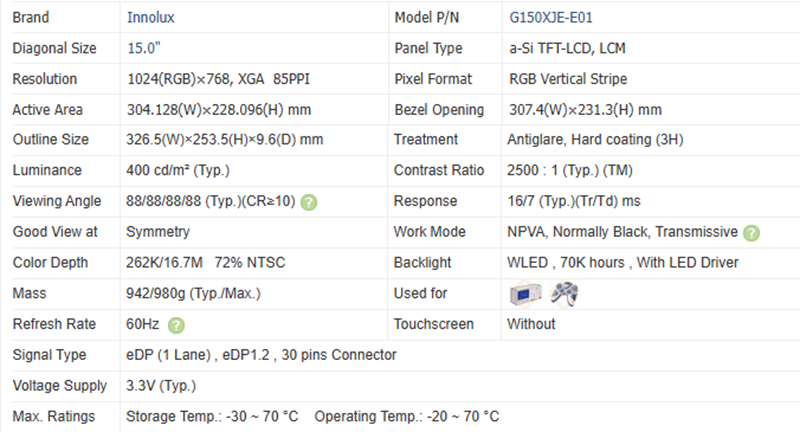
Task: Click the game controller icon under Used for
Action: [x=567, y=294]
